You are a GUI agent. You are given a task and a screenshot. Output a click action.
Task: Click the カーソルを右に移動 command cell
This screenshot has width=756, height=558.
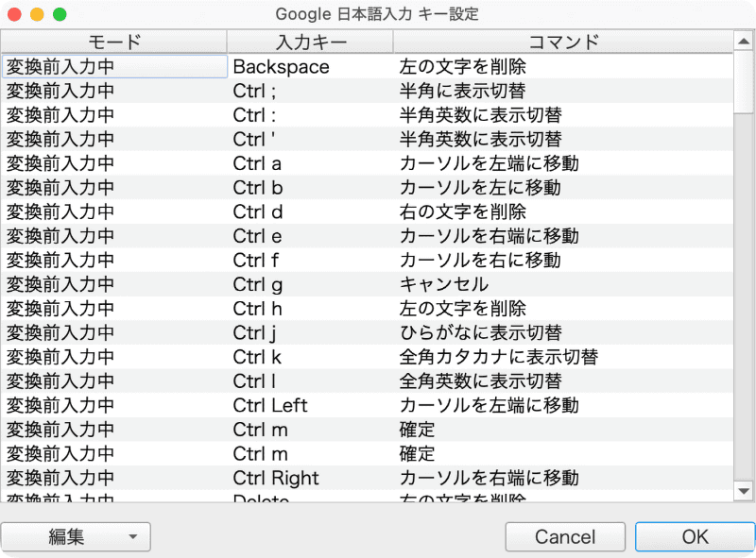[563, 260]
